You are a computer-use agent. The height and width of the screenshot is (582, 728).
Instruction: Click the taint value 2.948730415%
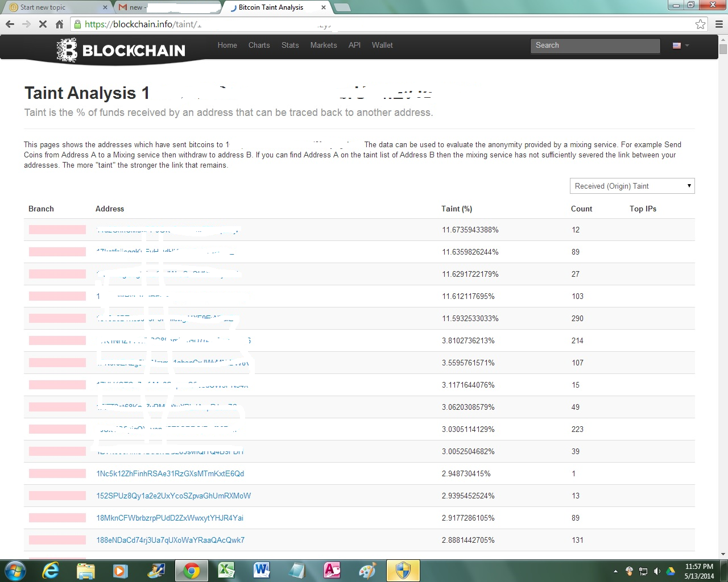[x=466, y=473]
